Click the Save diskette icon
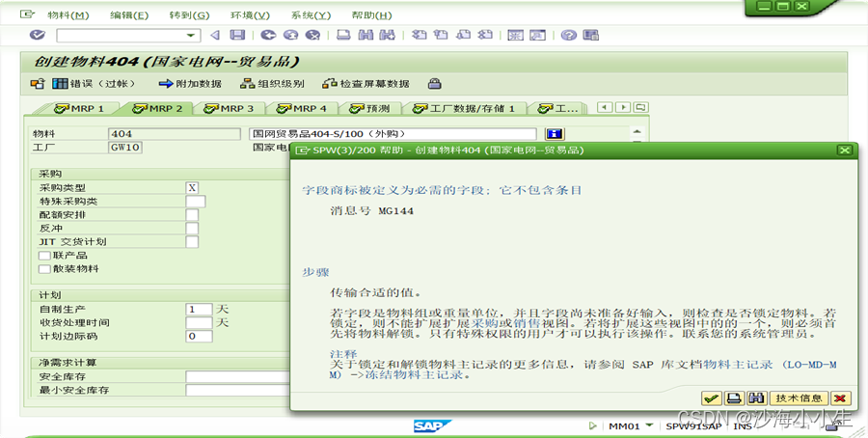 tap(237, 36)
